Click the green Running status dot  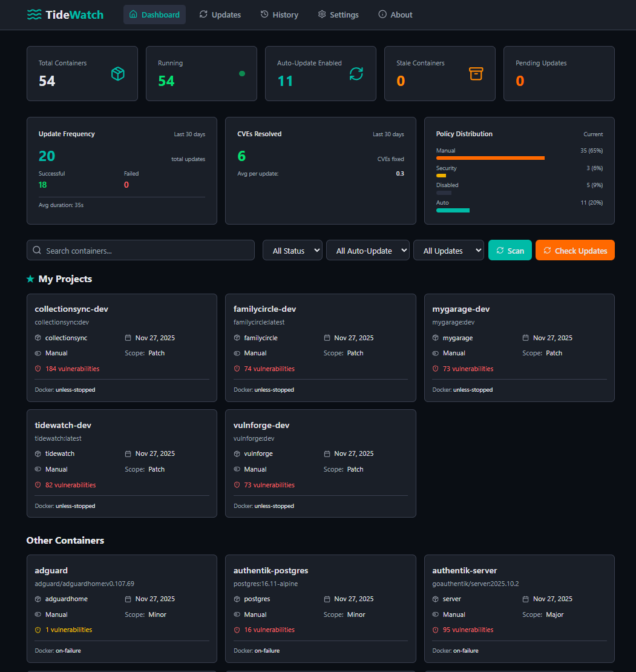(x=242, y=74)
